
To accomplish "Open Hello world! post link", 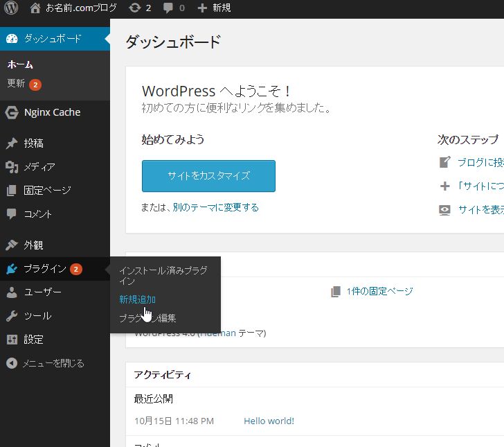I will (x=269, y=421).
